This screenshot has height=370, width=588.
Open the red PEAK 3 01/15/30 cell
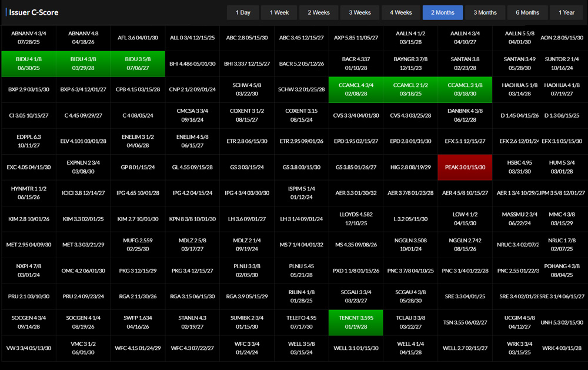pyautogui.click(x=465, y=167)
